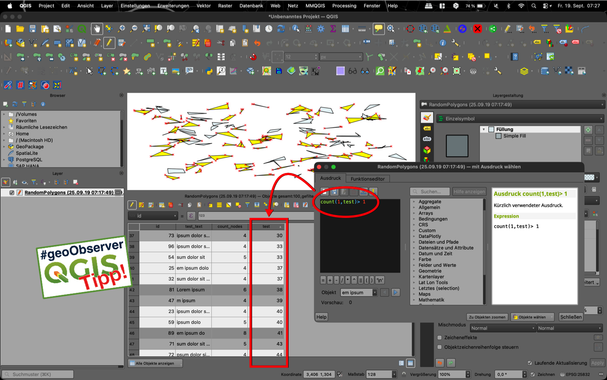Click the Save Project floppy icon
The width and height of the screenshot is (607, 380).
pos(33,29)
